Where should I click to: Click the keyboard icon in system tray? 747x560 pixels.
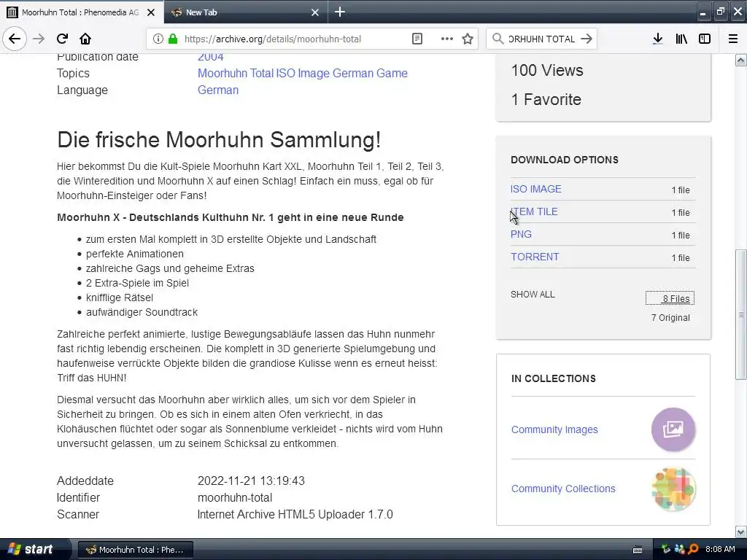click(x=638, y=550)
